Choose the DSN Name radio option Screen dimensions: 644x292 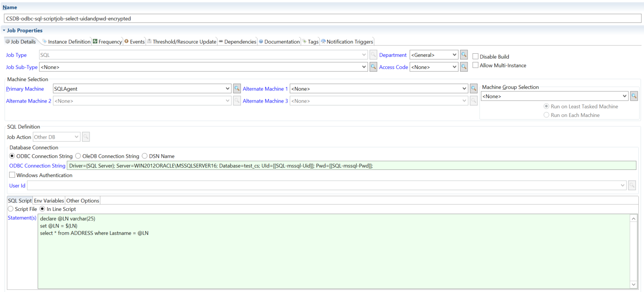145,156
